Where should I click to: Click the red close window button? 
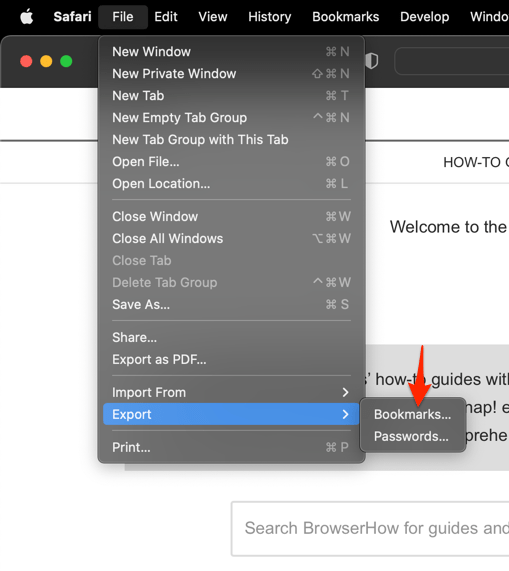click(26, 61)
